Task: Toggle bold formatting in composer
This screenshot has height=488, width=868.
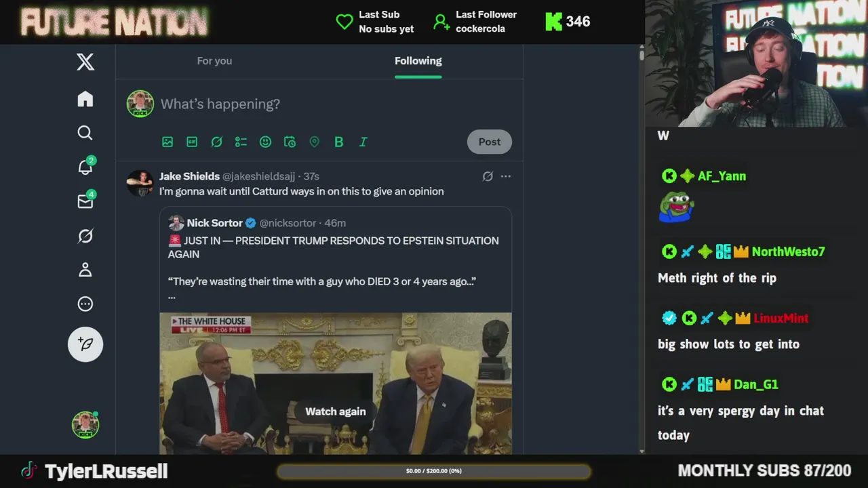Action: click(338, 142)
